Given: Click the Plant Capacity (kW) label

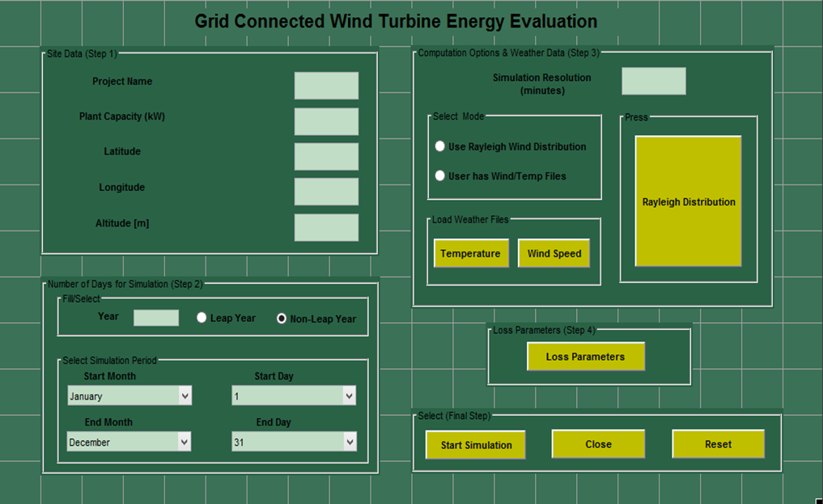Looking at the screenshot, I should coord(121,116).
